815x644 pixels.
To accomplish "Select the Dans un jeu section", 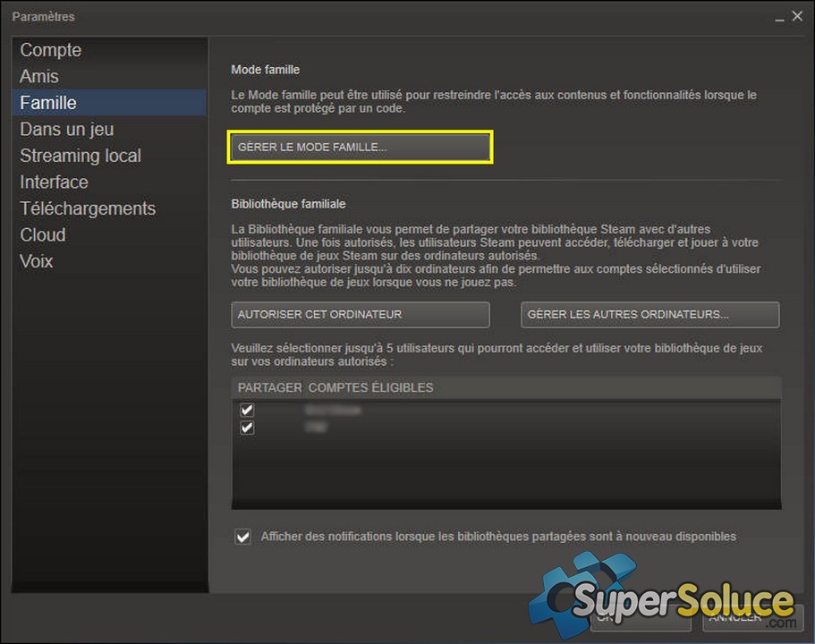I will point(66,129).
